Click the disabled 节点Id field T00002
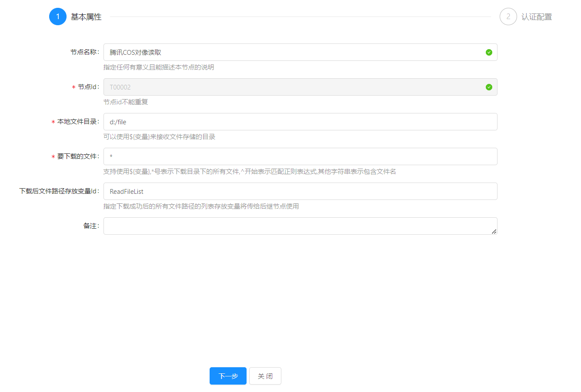Viewport: 581px width, 392px height. pos(296,87)
